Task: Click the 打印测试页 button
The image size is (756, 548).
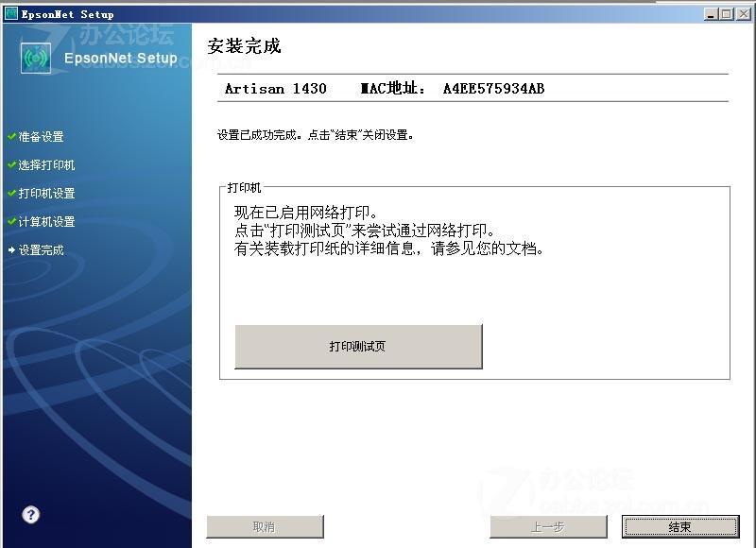Action: pos(358,347)
